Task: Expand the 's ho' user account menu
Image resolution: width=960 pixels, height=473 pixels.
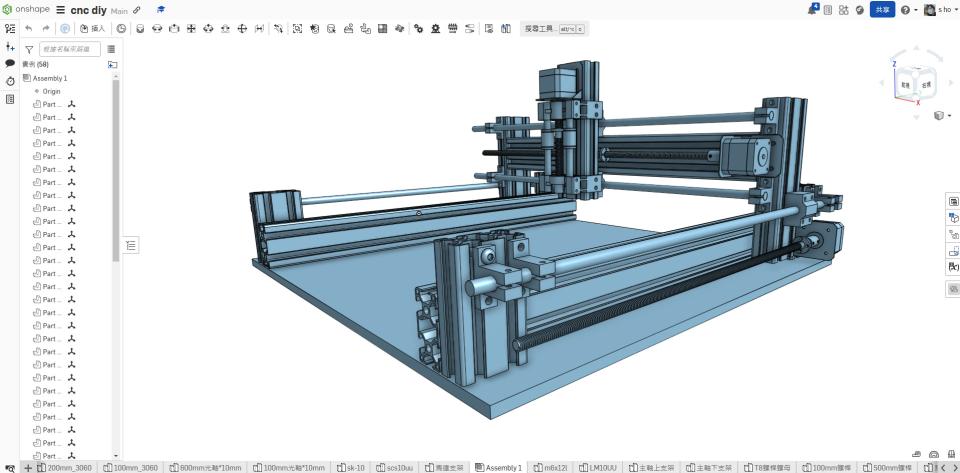Action: pyautogui.click(x=941, y=10)
